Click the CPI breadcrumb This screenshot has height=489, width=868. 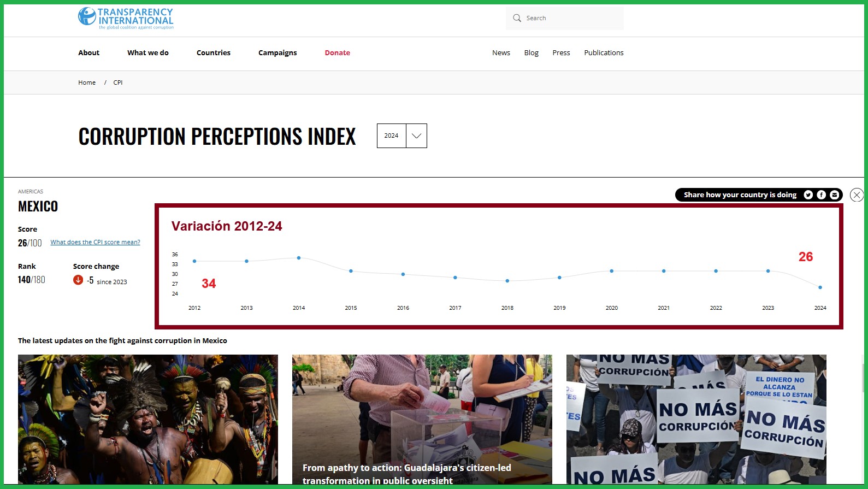tap(118, 83)
